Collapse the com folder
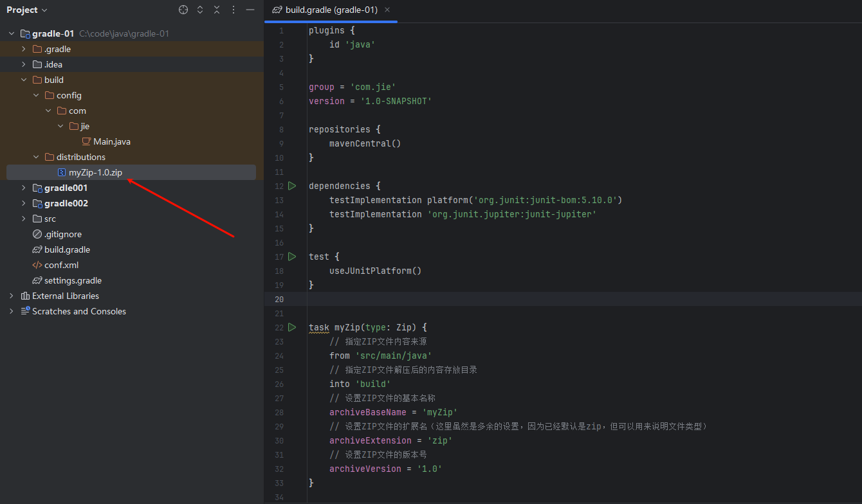 [x=48, y=111]
